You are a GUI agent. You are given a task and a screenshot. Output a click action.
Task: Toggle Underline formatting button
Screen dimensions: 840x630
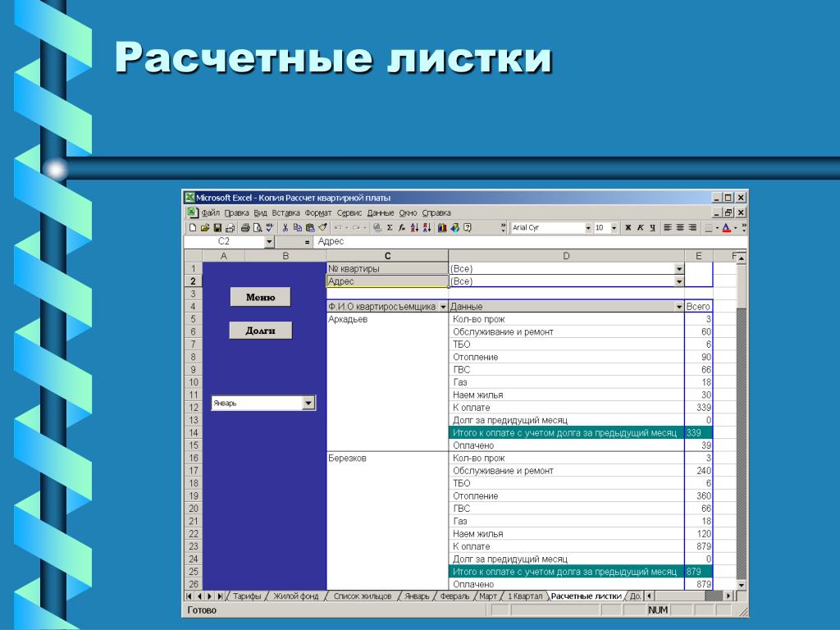point(652,228)
